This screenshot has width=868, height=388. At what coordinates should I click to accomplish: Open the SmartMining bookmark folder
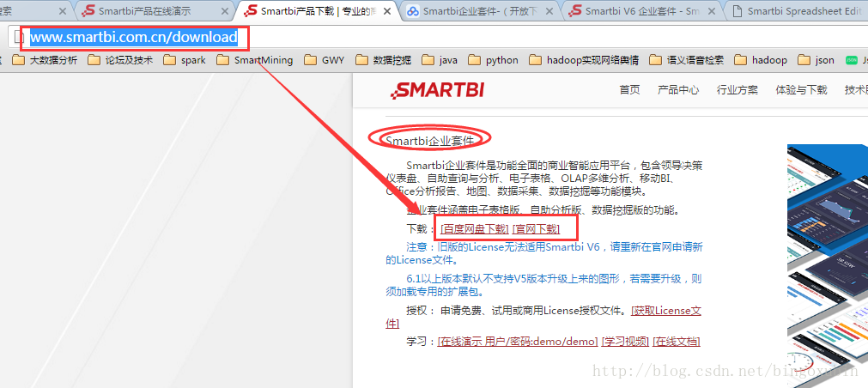coord(255,60)
